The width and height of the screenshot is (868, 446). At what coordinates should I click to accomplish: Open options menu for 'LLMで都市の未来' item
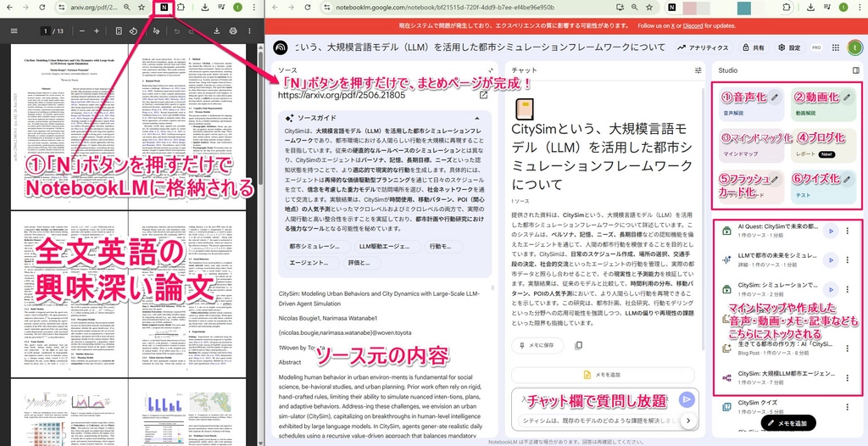(x=848, y=259)
